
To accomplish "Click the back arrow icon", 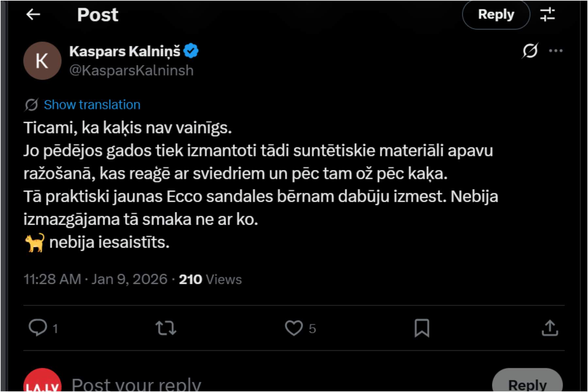I will [33, 14].
